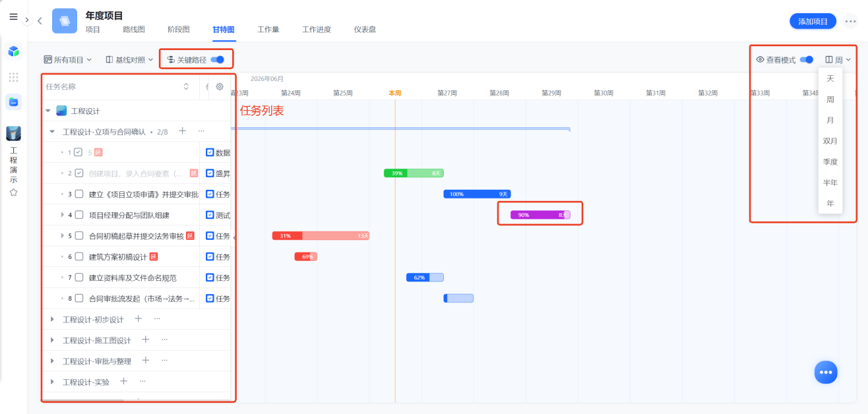Click the 工程设计 project icon in tree
The height and width of the screenshot is (414, 868).
coord(61,111)
